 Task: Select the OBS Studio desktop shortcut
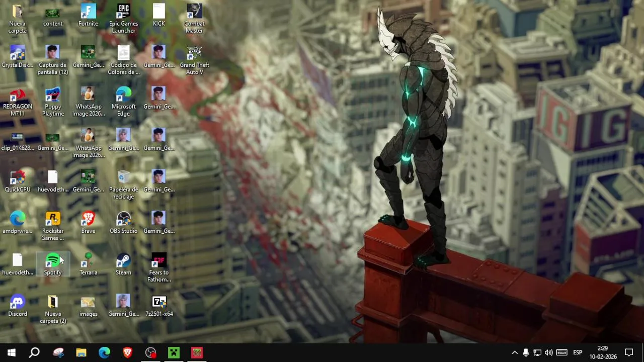[123, 222]
